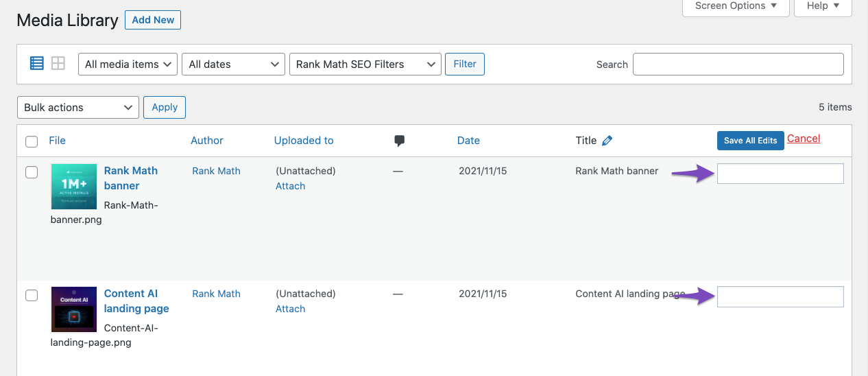The width and height of the screenshot is (868, 376).
Task: Expand the Rank Math SEO Filters dropdown
Action: 365,64
